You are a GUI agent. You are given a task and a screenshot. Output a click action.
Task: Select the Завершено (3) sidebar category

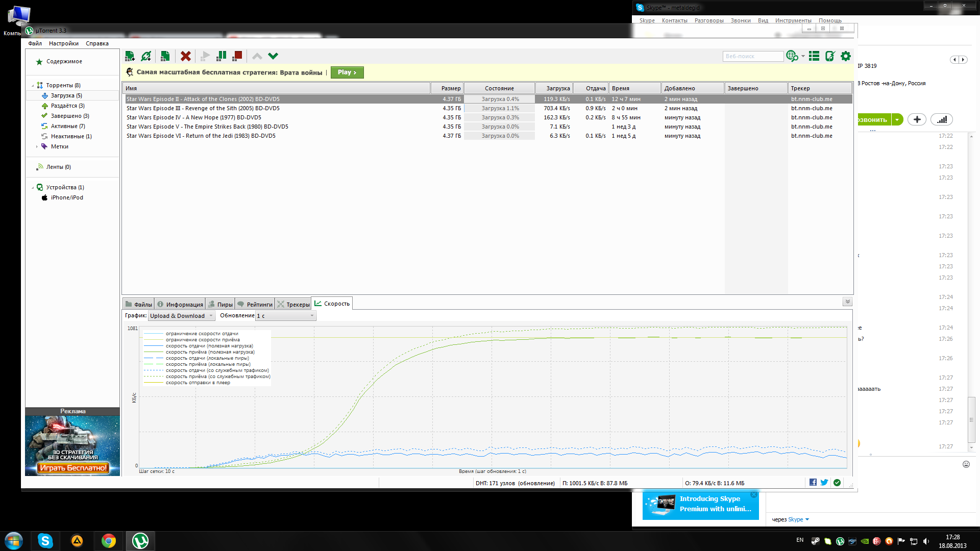point(70,116)
